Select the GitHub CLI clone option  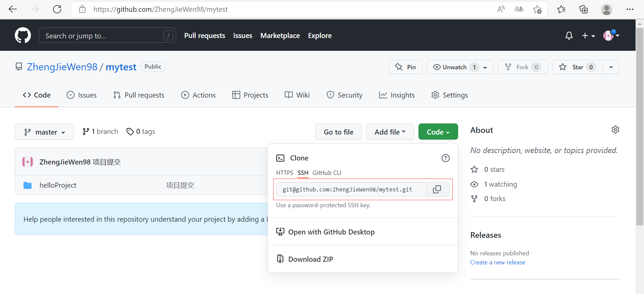coord(327,173)
